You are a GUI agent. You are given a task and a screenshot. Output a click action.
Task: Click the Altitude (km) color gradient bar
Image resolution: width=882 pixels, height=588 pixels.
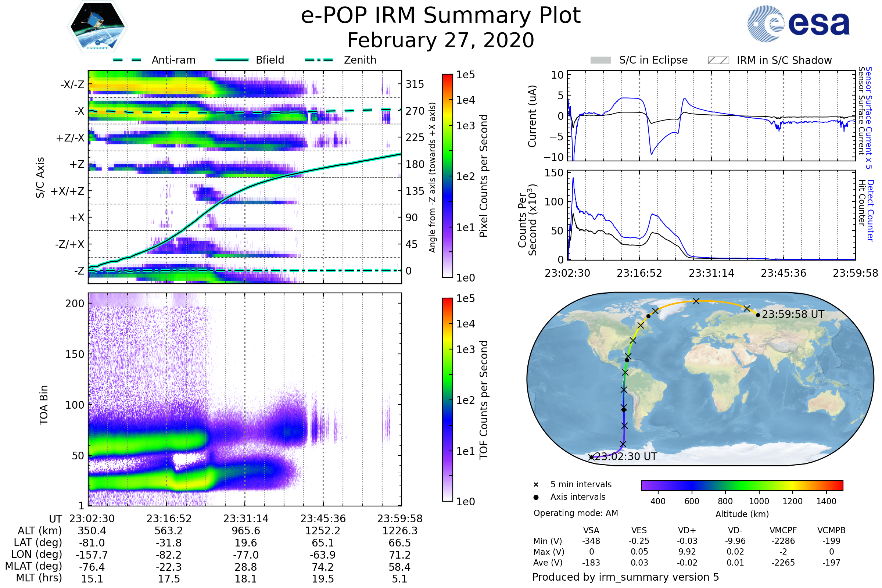pos(742,485)
